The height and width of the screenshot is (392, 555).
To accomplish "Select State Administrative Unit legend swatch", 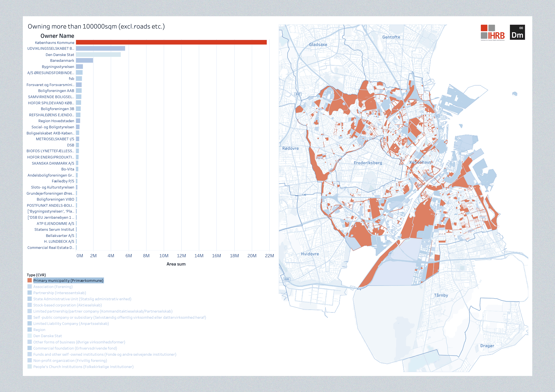I will 30,299.
